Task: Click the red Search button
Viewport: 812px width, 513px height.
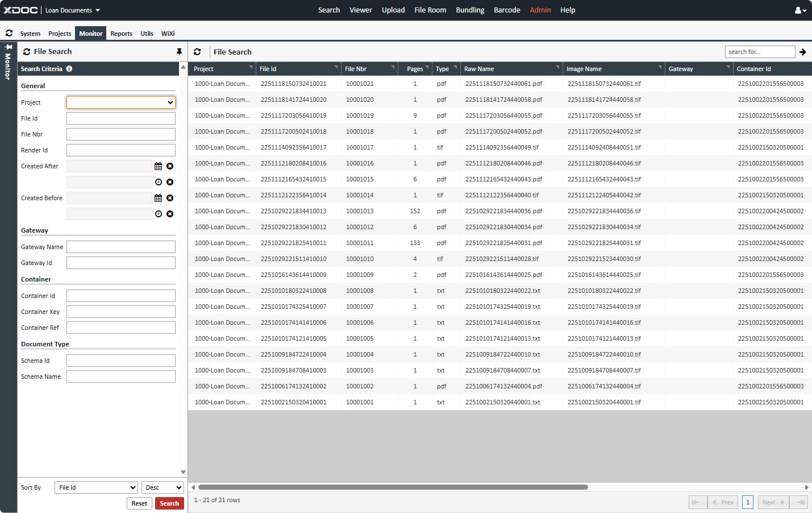Action: [169, 503]
